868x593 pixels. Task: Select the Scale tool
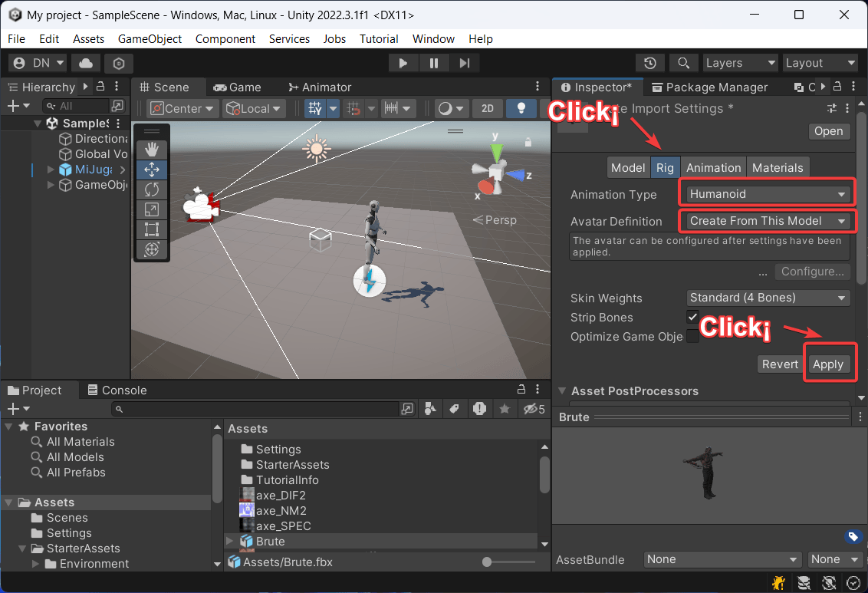click(152, 209)
